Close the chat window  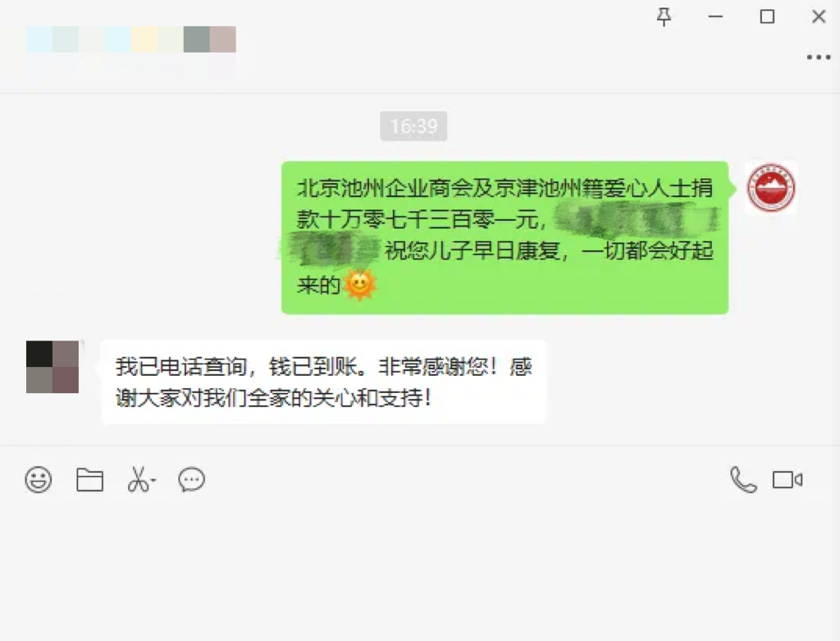[x=819, y=16]
